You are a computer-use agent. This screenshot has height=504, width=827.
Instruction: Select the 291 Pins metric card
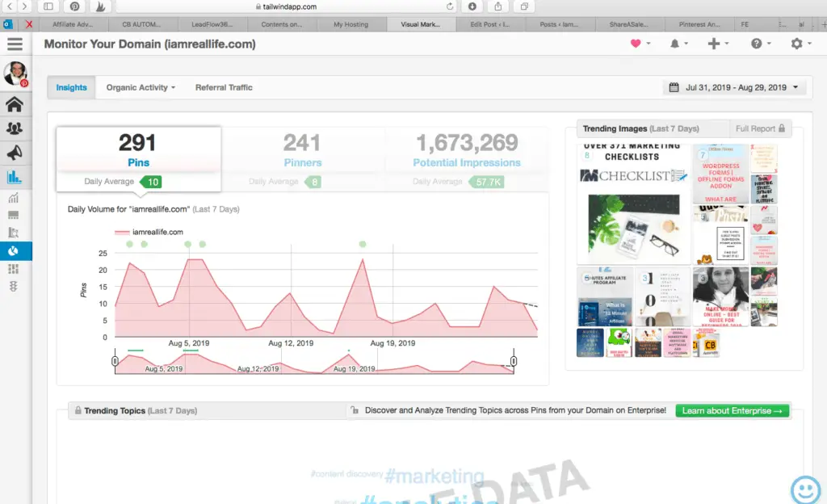(138, 158)
